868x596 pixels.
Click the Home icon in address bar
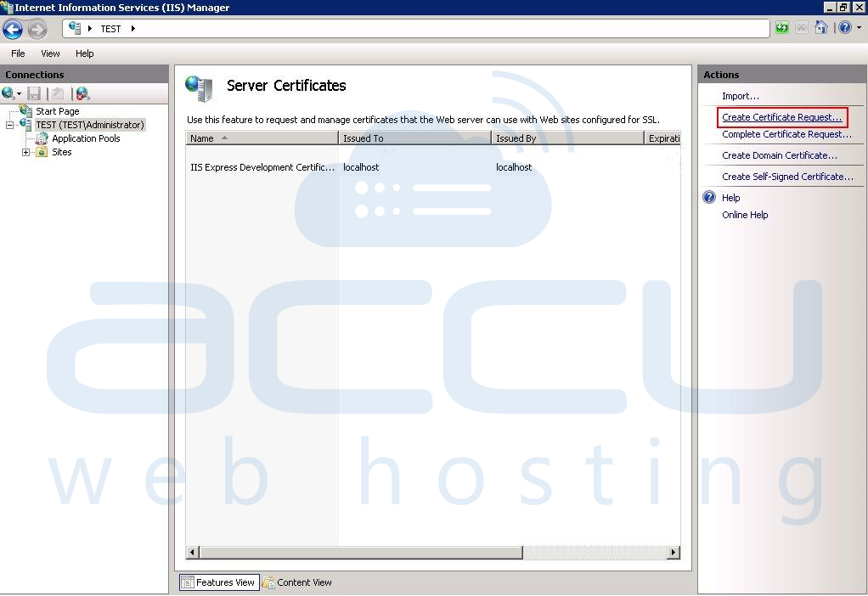click(x=821, y=27)
